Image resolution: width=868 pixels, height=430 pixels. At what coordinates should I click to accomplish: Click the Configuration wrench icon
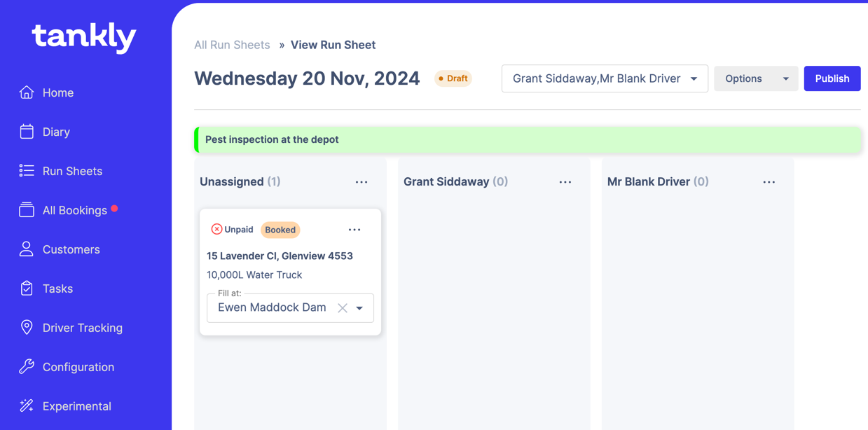(27, 367)
